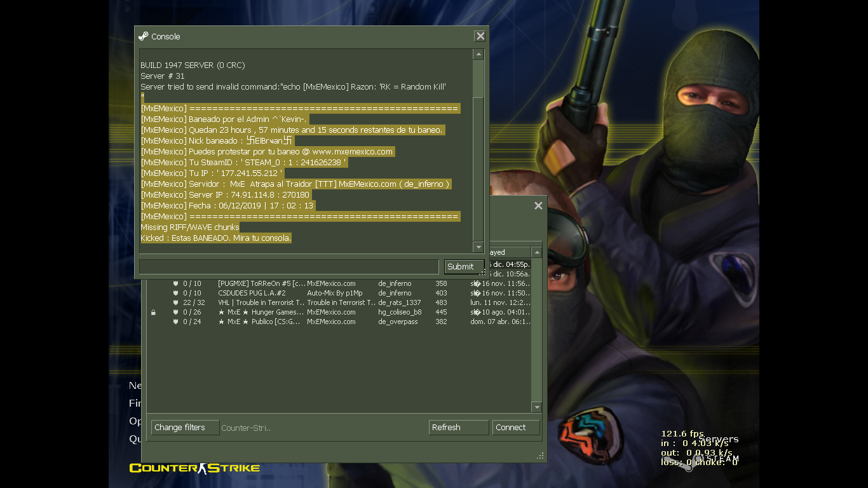The image size is (868, 488).
Task: Click the VAC shield icon on the [PUGMXE] ToRReOn row
Action: (175, 283)
